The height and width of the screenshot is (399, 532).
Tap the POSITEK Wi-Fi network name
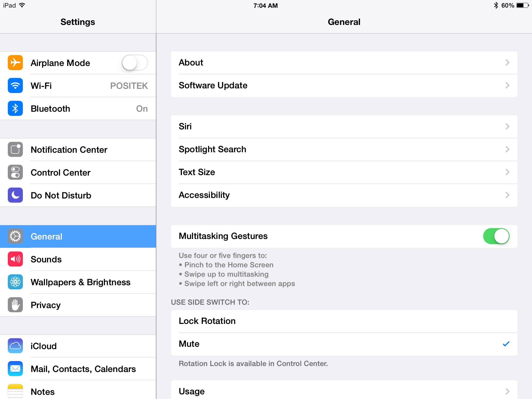129,85
